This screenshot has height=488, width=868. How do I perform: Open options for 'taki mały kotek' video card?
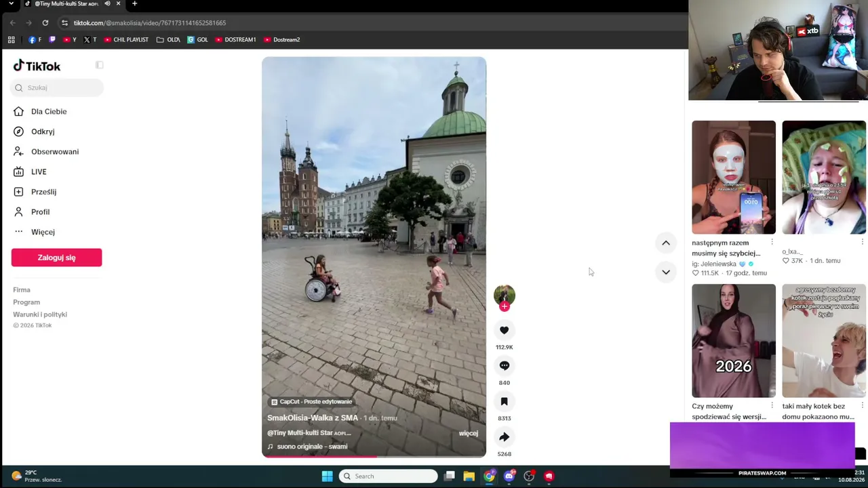pos(862,405)
